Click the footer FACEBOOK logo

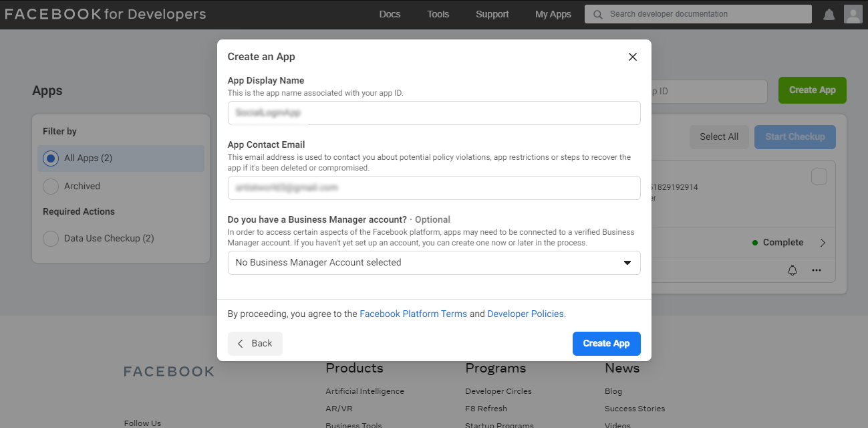(169, 371)
